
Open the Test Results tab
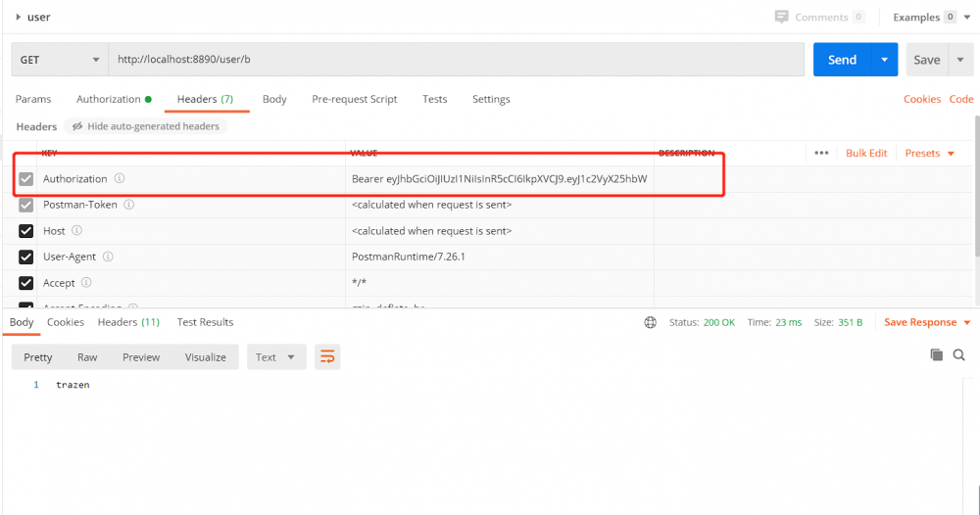click(x=205, y=322)
